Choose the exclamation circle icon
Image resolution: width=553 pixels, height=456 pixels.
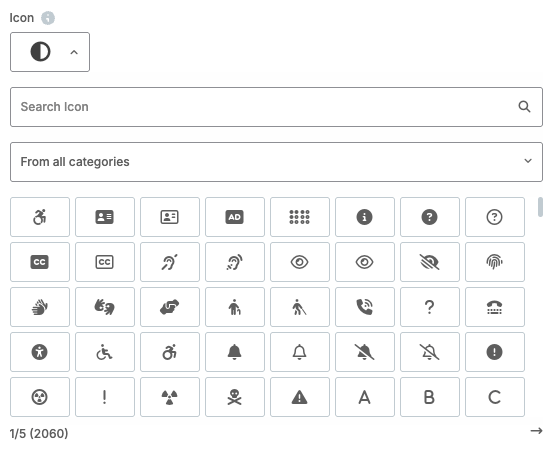coord(494,352)
